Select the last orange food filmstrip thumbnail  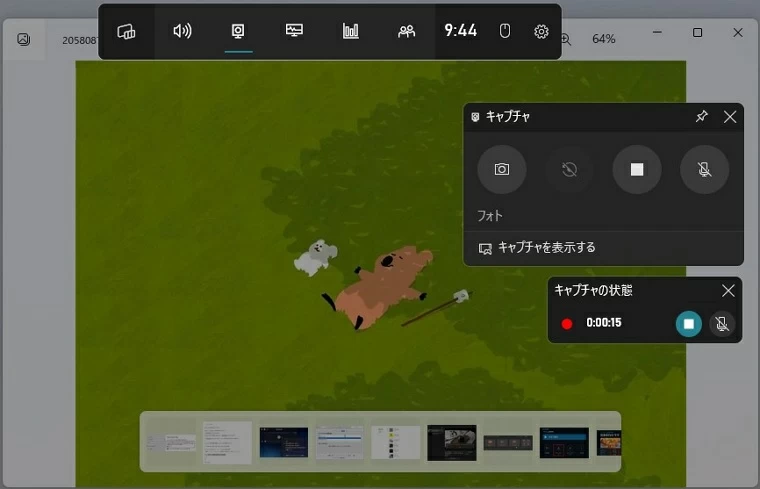coord(608,443)
